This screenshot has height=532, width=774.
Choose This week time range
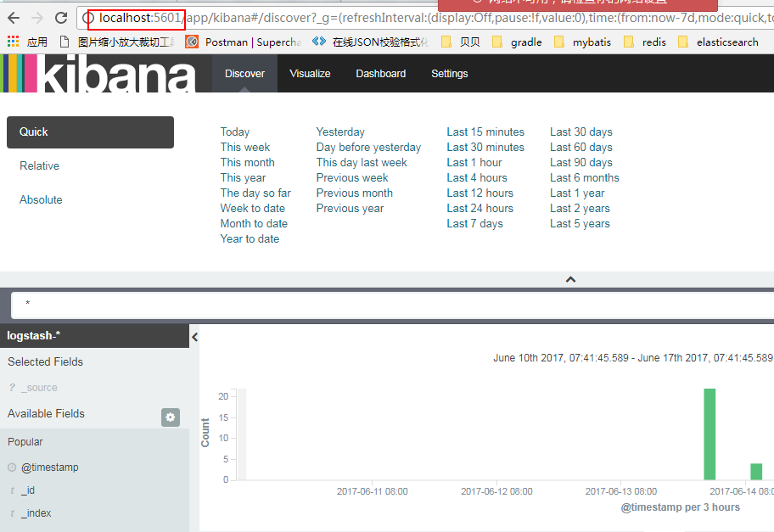point(245,147)
